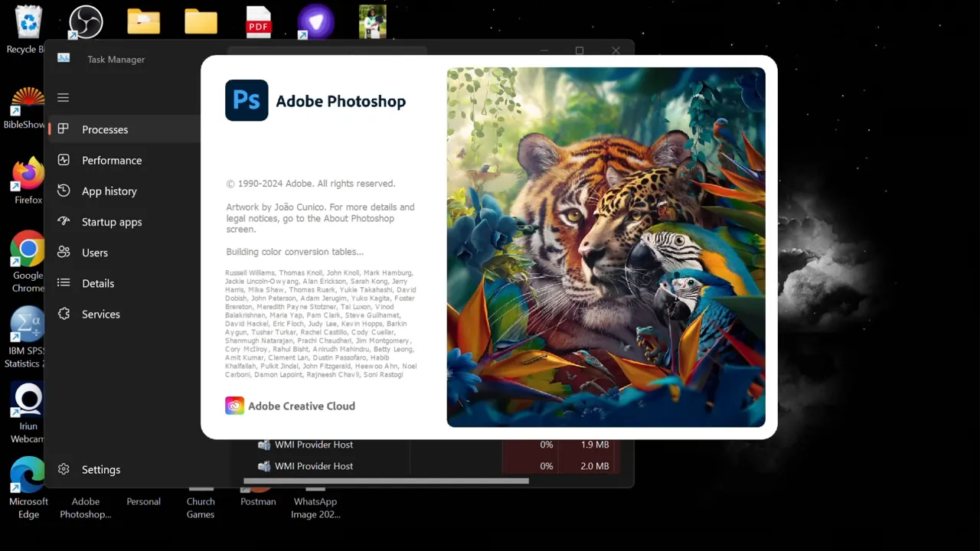Select Processes in Task Manager sidebar
This screenshot has width=980, height=551.
[124, 129]
